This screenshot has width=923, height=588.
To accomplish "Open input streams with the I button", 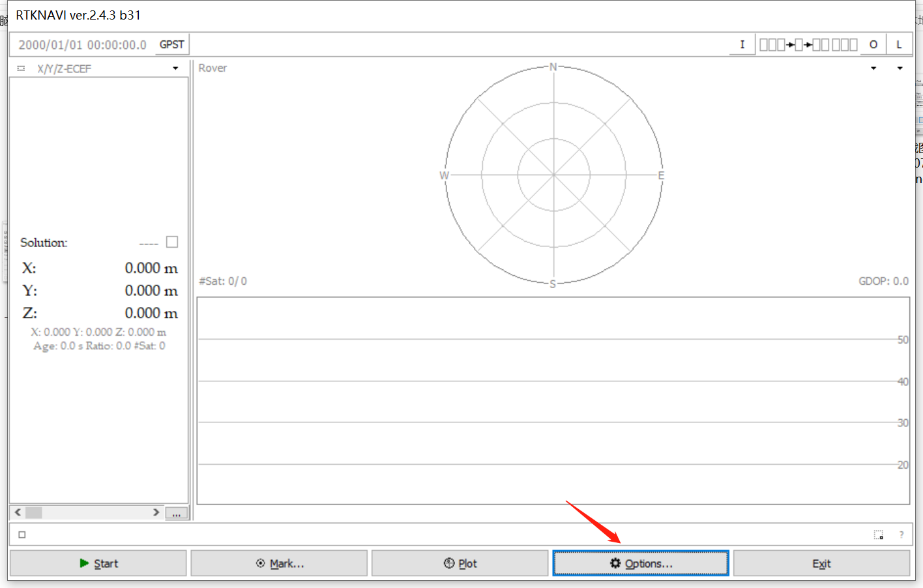I will (x=742, y=44).
